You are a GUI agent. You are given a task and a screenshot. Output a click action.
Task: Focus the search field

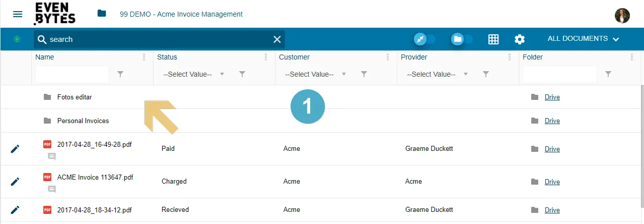pyautogui.click(x=159, y=39)
